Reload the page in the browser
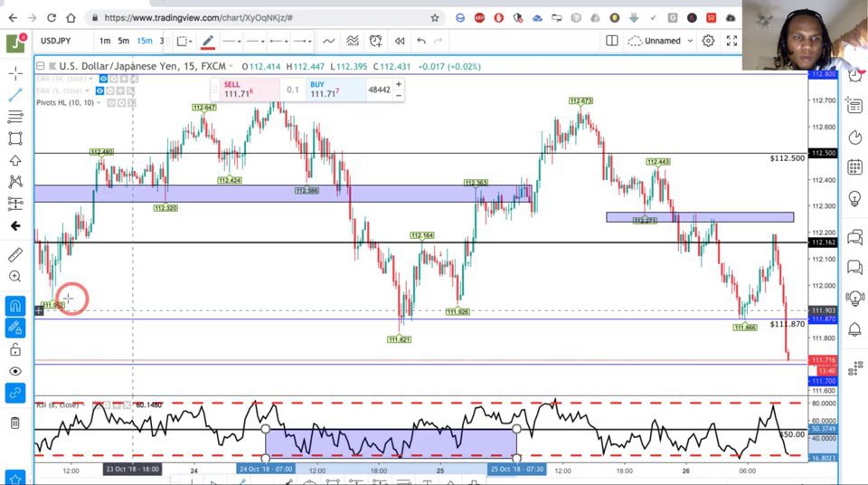The height and width of the screenshot is (485, 868). pyautogui.click(x=52, y=18)
